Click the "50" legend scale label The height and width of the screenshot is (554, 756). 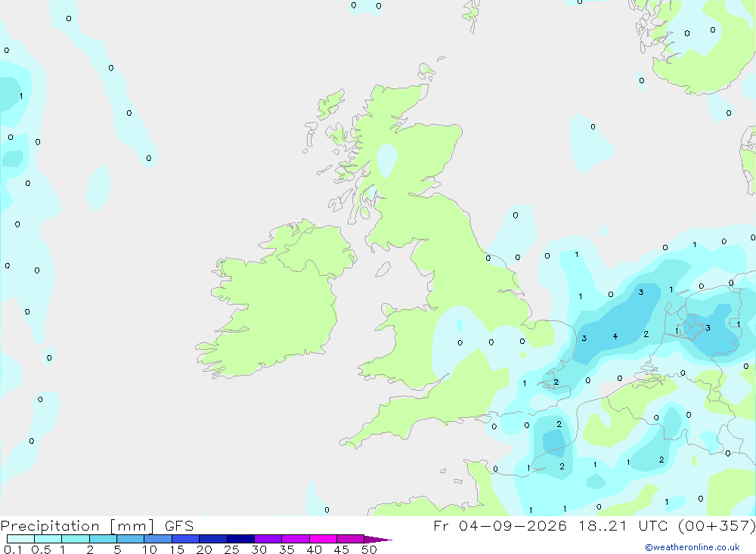click(x=369, y=549)
